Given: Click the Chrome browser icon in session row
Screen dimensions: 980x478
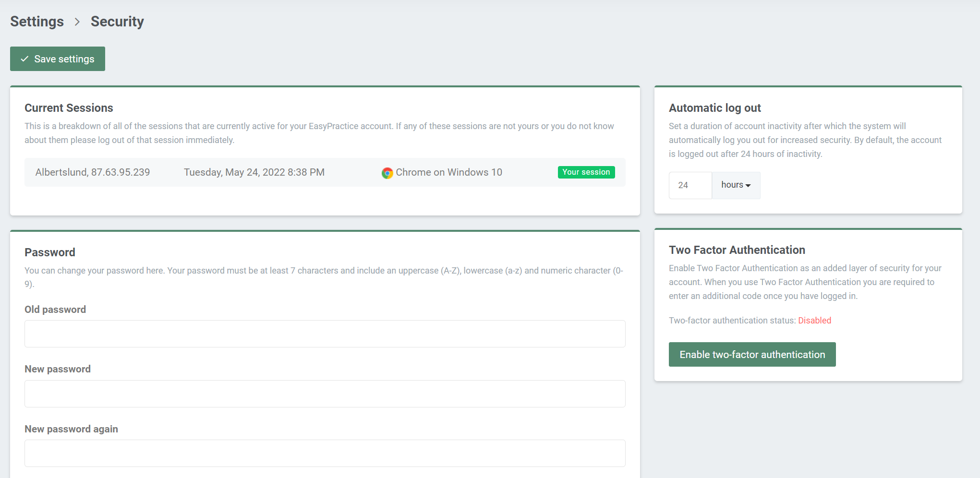Looking at the screenshot, I should tap(387, 173).
